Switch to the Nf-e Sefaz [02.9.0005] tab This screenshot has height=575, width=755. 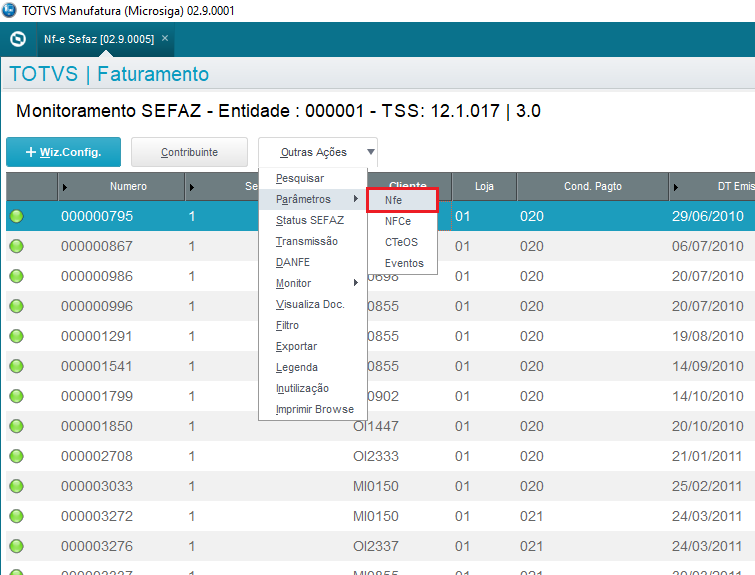[x=99, y=39]
